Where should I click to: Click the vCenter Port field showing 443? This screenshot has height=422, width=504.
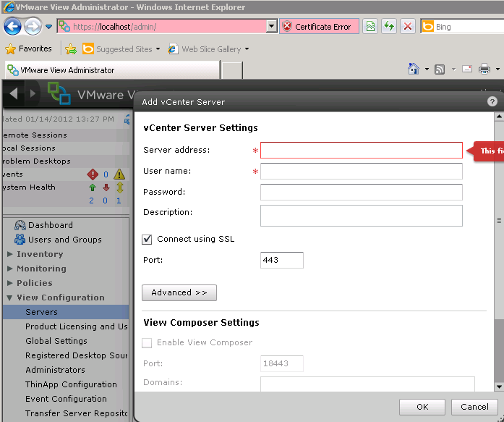[282, 260]
